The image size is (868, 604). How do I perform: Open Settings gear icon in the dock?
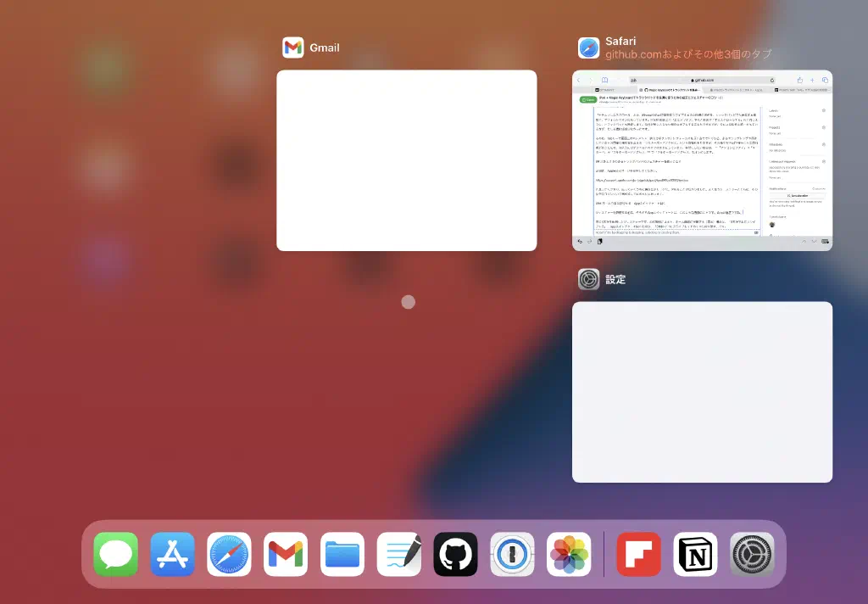click(x=752, y=554)
